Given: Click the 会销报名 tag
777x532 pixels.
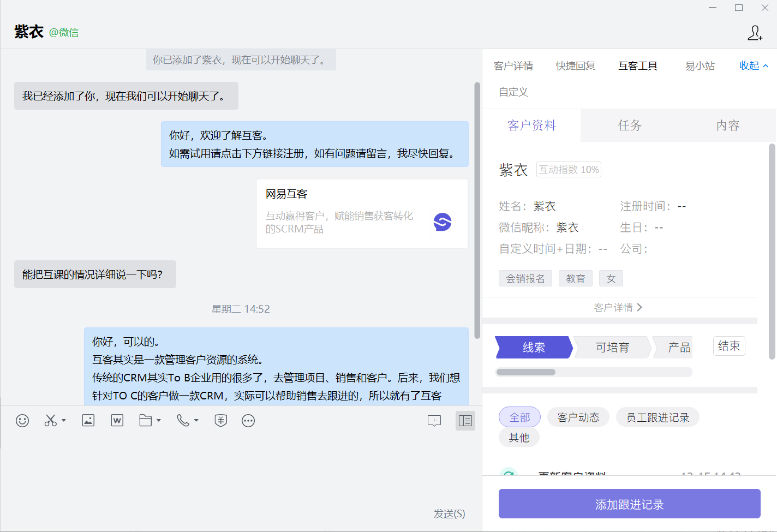Looking at the screenshot, I should coord(525,279).
